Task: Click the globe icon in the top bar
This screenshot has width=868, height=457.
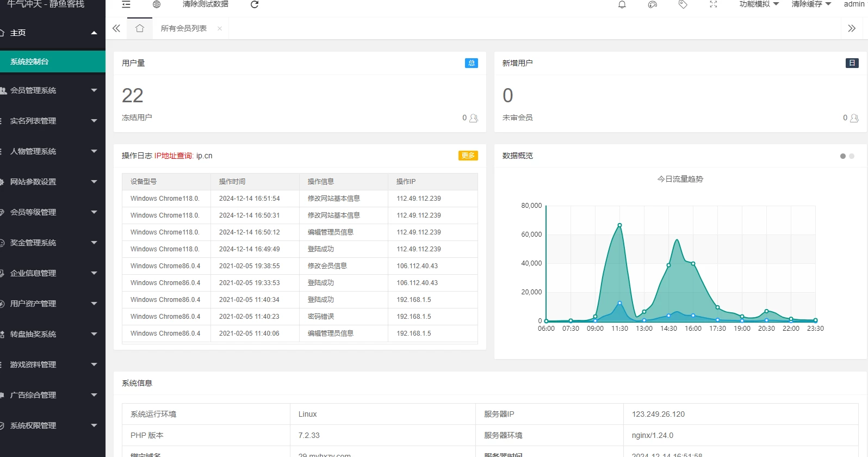Action: (157, 4)
